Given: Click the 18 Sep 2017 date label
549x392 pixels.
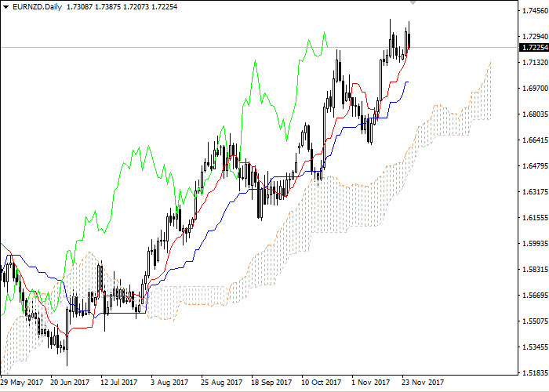Looking at the screenshot, I should (x=271, y=382).
